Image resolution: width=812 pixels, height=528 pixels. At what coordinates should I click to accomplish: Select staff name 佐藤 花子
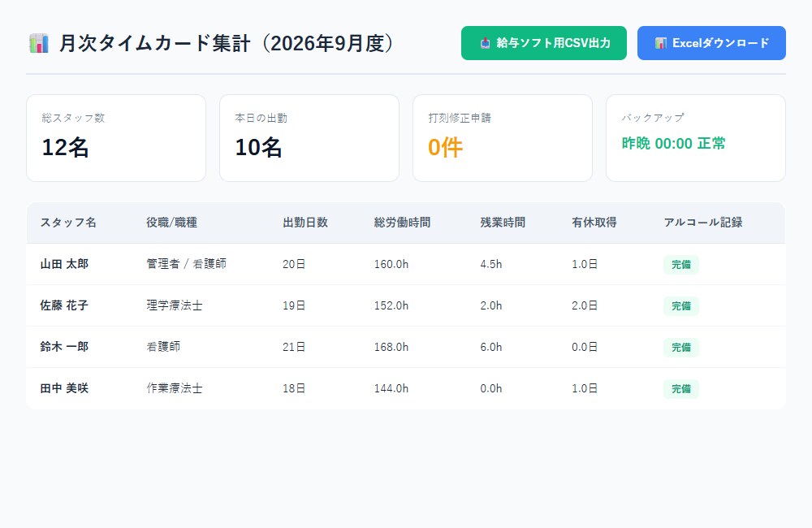click(65, 305)
